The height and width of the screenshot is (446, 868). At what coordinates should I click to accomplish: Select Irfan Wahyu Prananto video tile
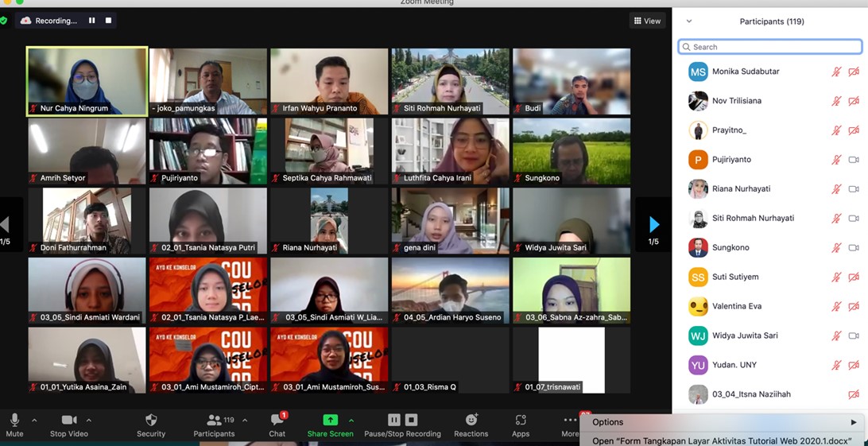(x=329, y=81)
